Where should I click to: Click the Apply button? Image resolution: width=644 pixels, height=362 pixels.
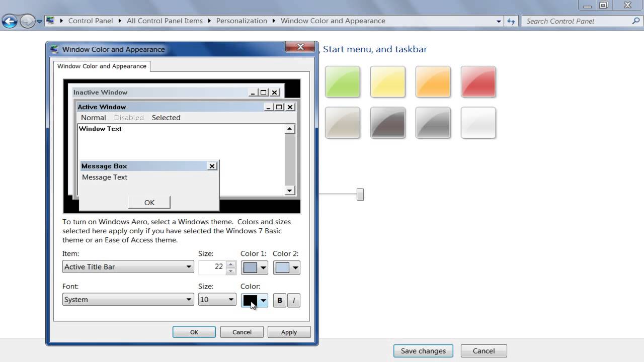pyautogui.click(x=289, y=332)
